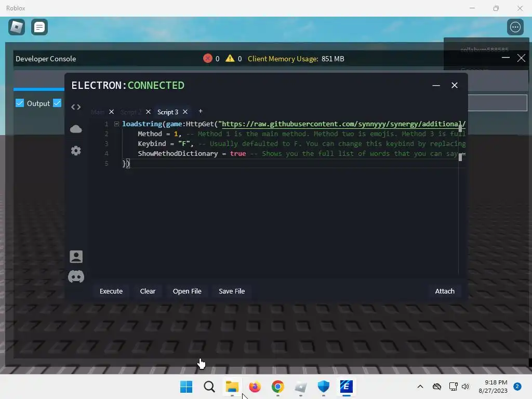Open the Electron cloud scripts icon
Screen dimensions: 532x399
click(76, 129)
